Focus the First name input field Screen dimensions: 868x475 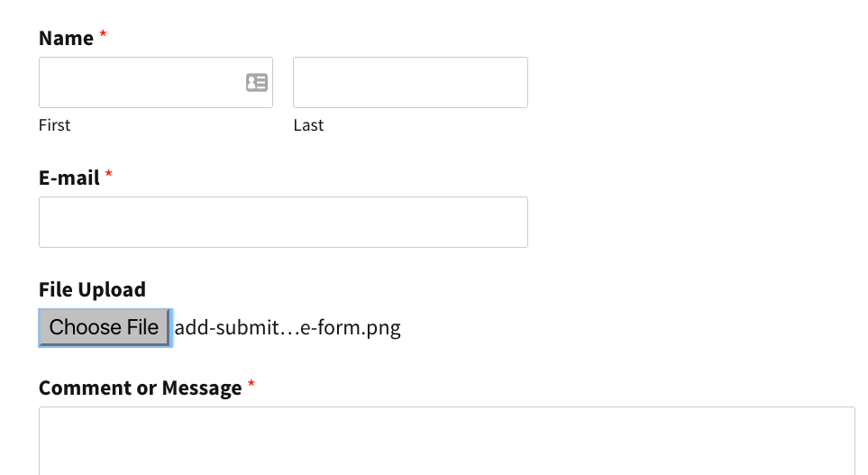[156, 83]
